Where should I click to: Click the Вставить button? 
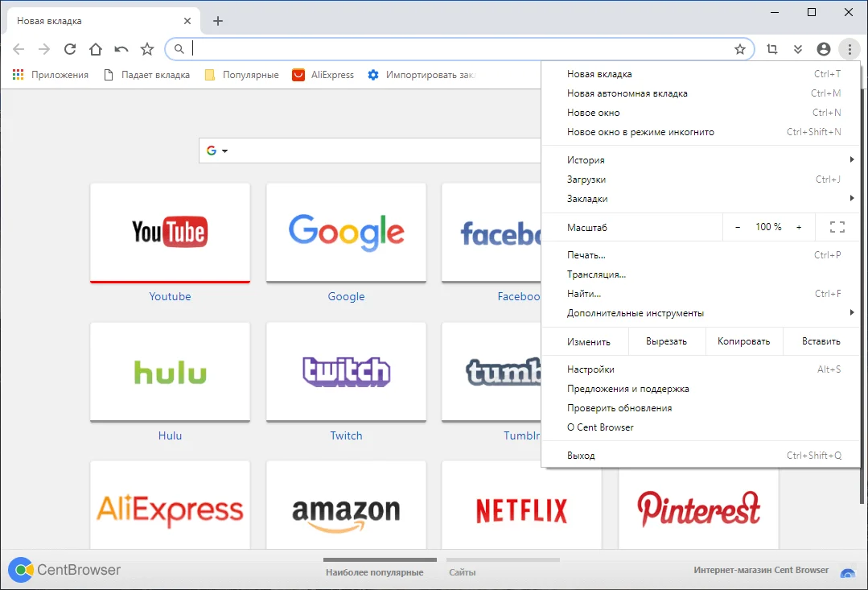(821, 342)
